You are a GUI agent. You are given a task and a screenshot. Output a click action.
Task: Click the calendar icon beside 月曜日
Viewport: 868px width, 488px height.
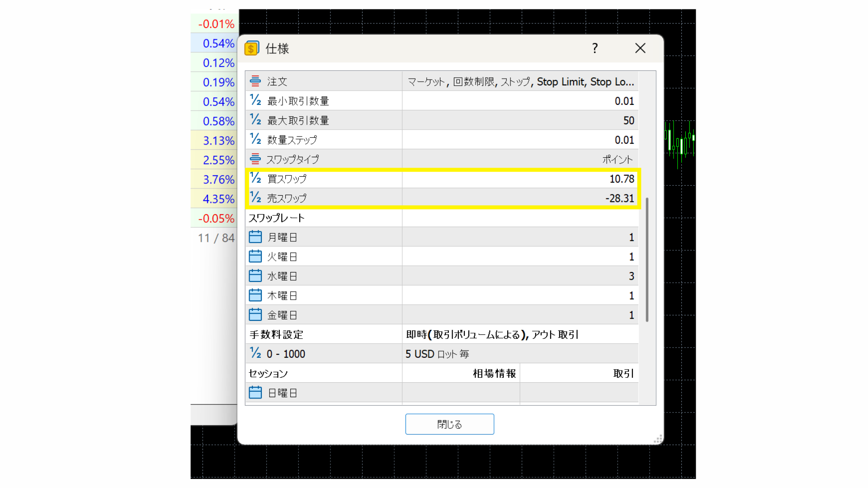coord(255,236)
